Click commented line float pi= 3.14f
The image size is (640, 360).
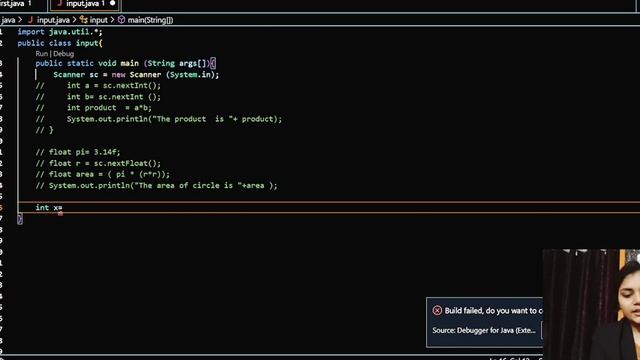[78, 152]
